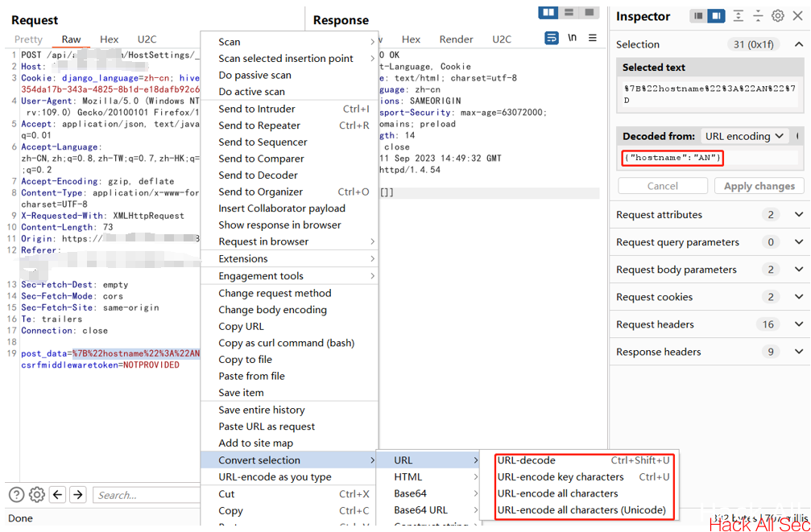
Task: Switch request view to Pretty tab
Action: point(28,39)
